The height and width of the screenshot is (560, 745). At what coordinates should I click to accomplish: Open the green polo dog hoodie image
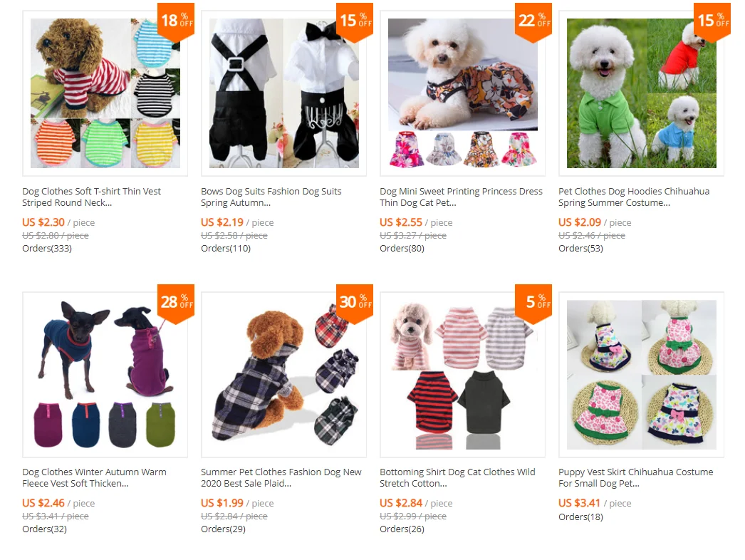(642, 93)
